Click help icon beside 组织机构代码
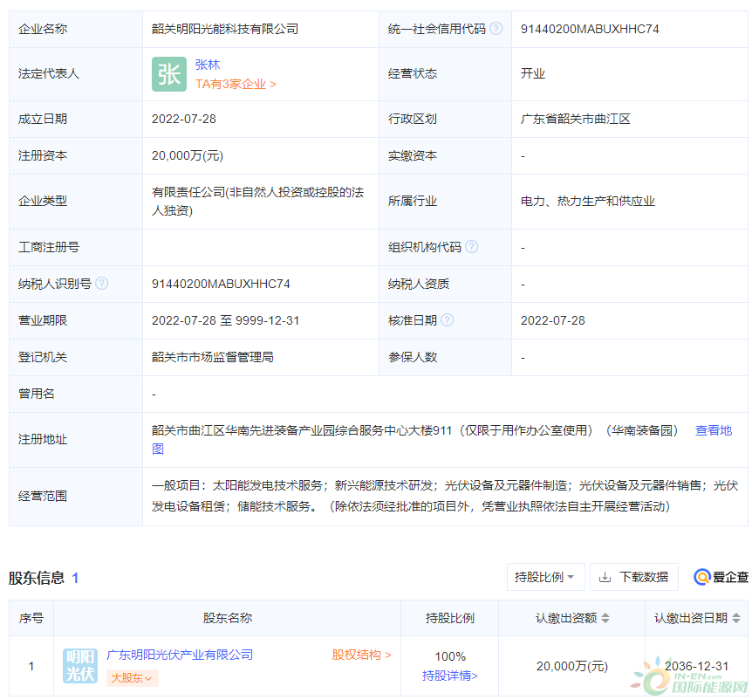The image size is (752, 700). coord(472,247)
